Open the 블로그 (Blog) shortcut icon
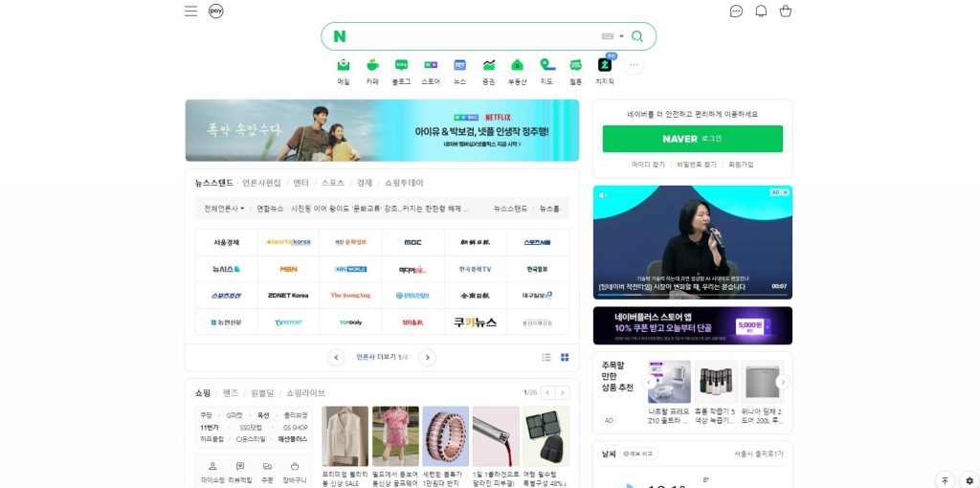The image size is (980, 488). click(401, 65)
